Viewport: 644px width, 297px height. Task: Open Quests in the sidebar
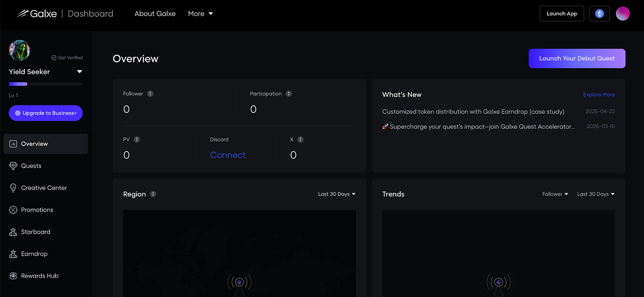(x=46, y=166)
